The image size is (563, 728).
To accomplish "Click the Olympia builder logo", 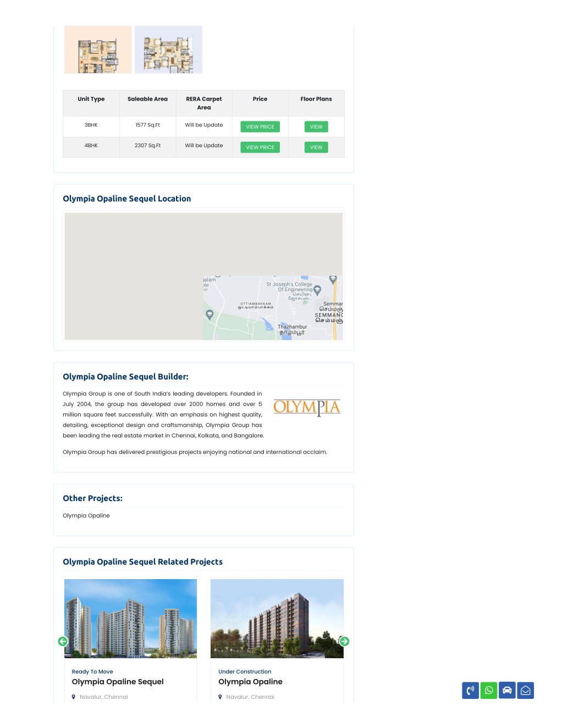I will [307, 408].
